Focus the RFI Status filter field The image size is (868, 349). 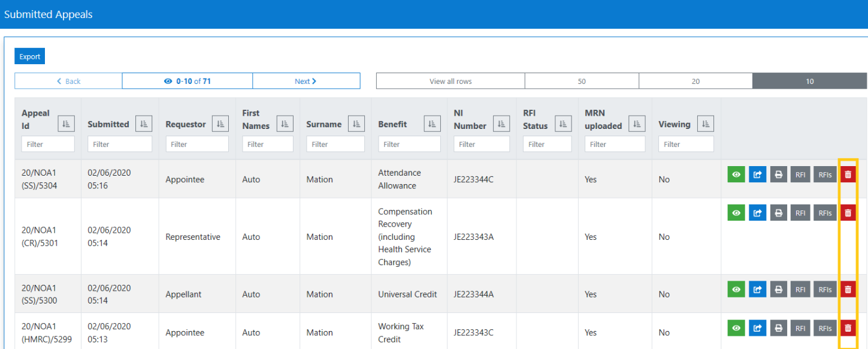tap(547, 144)
